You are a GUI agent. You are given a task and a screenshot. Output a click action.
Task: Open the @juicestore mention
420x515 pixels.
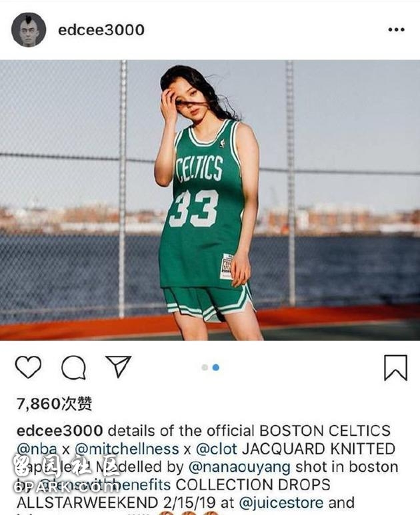(x=281, y=502)
